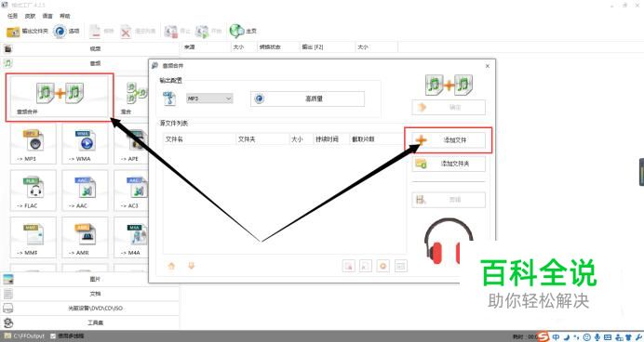Click the Clip button in merge dialog
Screen dimensions: 644x342
pyautogui.click(x=449, y=200)
